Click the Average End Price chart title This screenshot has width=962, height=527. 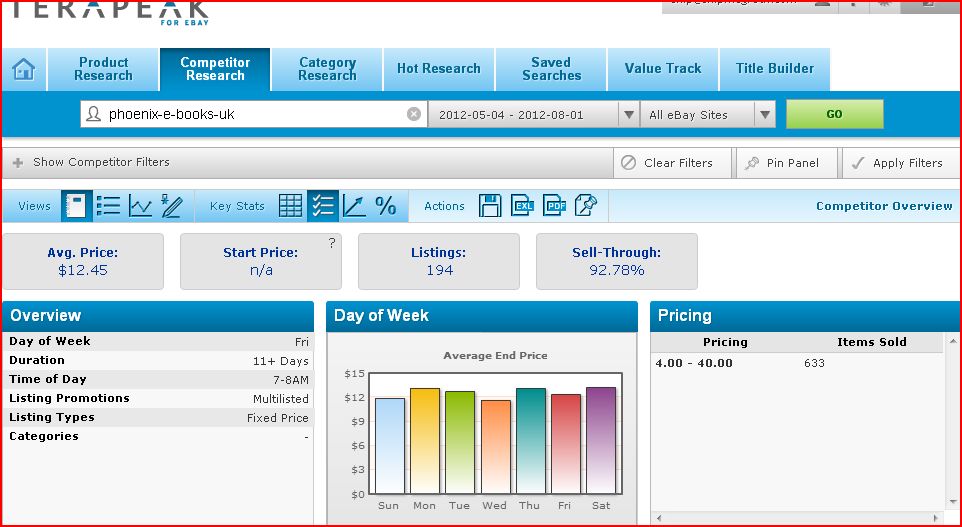tap(495, 355)
